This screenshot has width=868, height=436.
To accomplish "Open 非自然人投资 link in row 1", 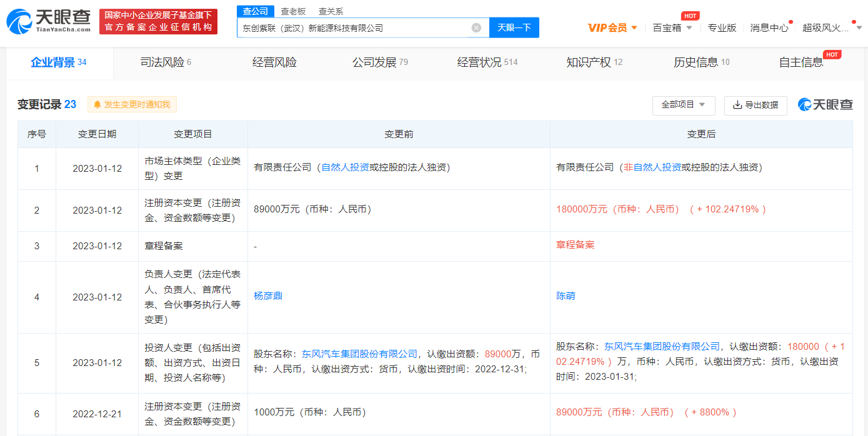I will (x=652, y=167).
